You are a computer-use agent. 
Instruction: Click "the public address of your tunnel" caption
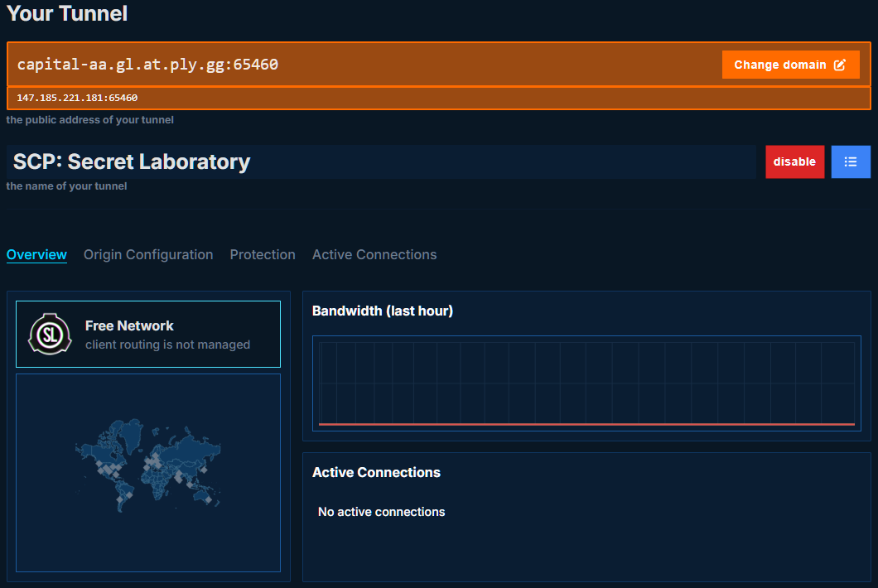(x=89, y=120)
